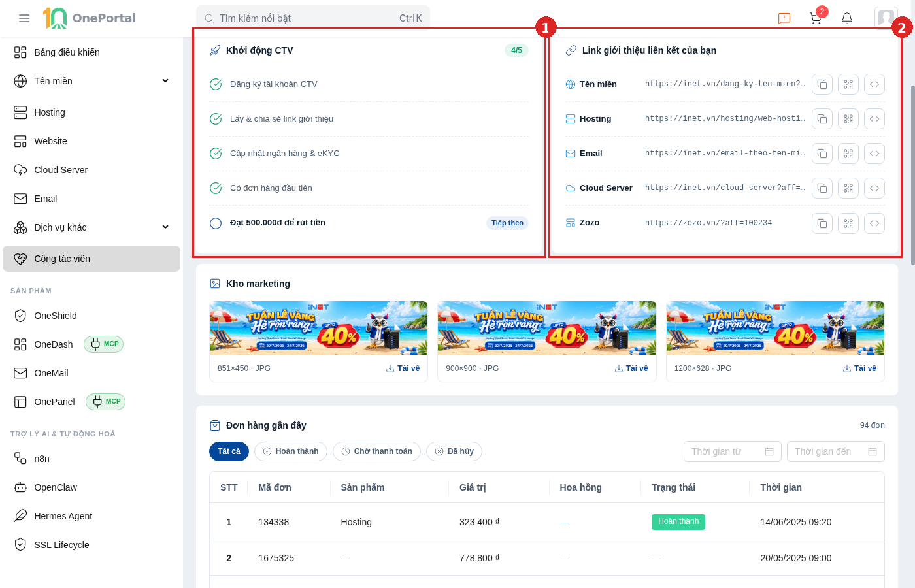Get embed code for Tên miền link
Screen dimensions: 915x588
(x=874, y=84)
